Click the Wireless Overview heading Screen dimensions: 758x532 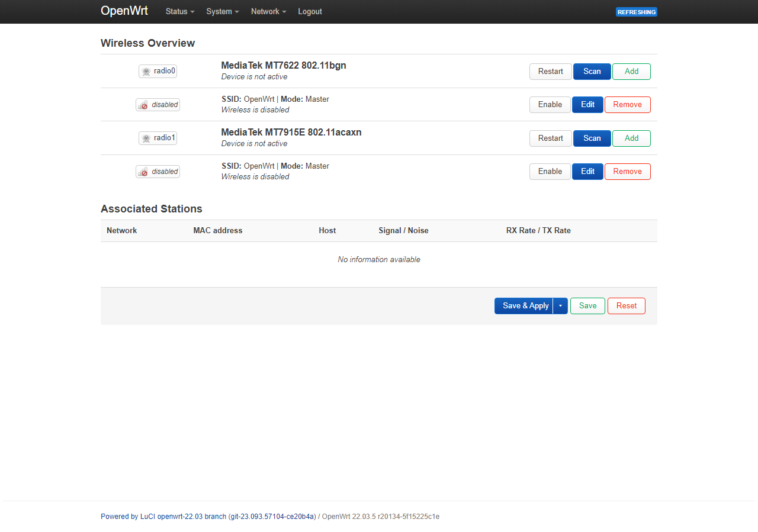click(148, 43)
